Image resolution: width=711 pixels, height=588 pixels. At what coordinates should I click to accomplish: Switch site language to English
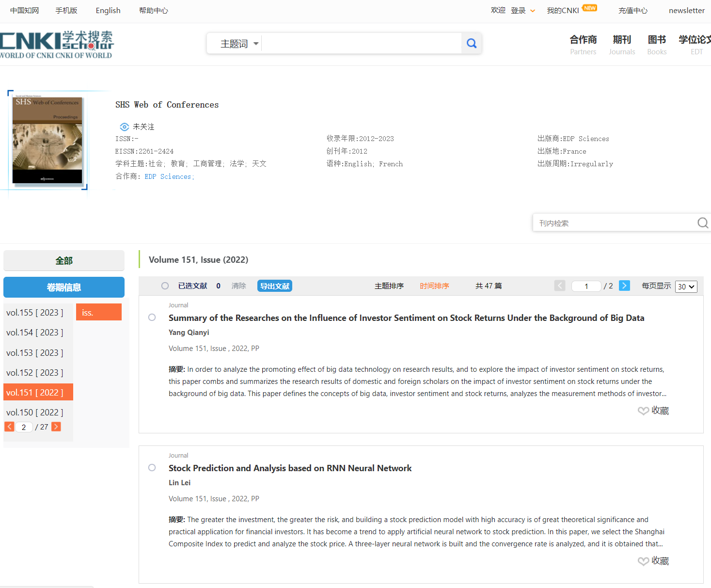point(108,11)
